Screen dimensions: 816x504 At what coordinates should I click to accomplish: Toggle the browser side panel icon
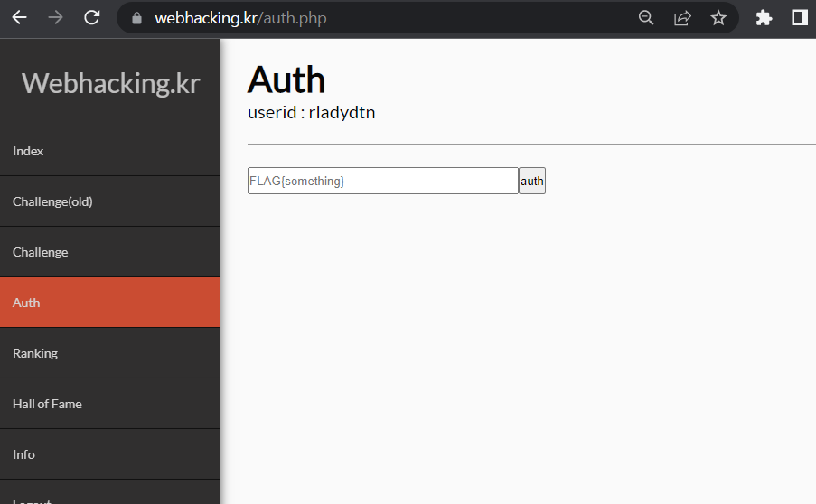(x=800, y=18)
